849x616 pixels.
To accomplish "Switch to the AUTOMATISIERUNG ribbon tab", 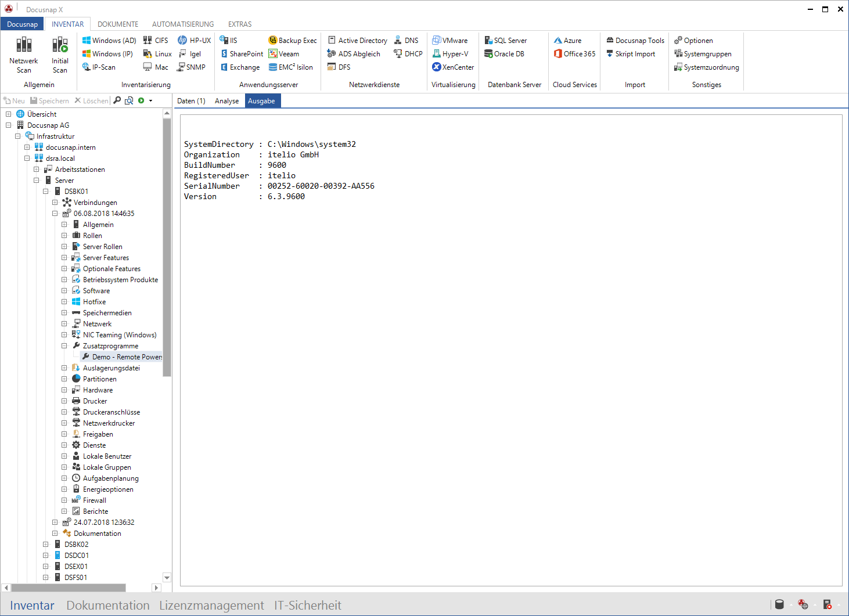I will click(183, 24).
